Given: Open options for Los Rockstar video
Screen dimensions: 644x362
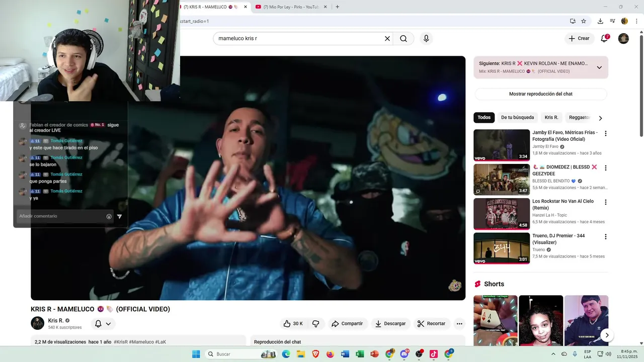Looking at the screenshot, I should pos(605,202).
